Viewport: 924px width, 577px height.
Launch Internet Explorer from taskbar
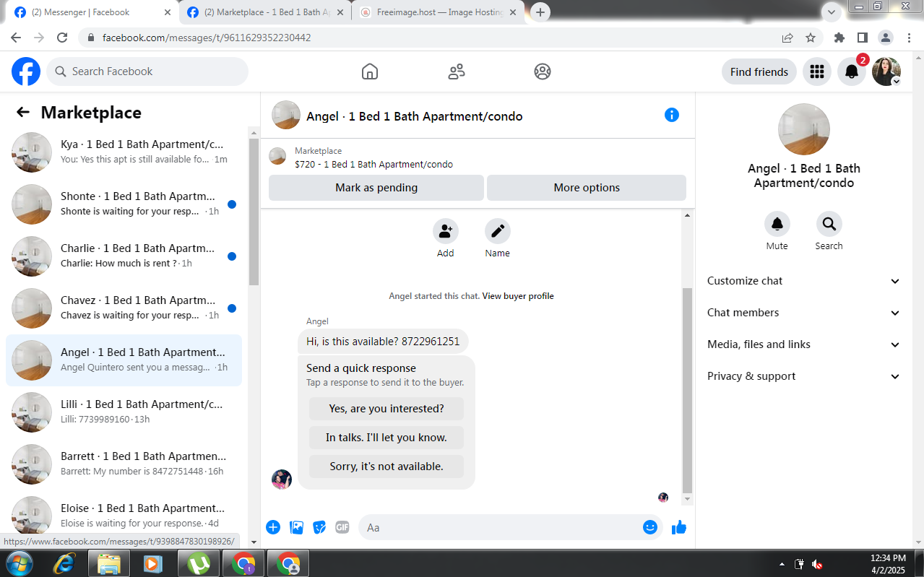64,563
